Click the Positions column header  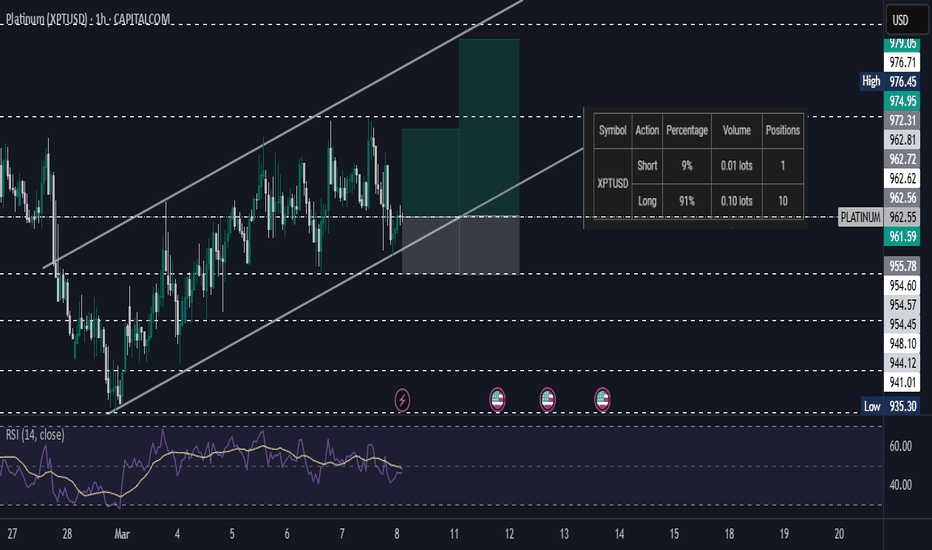tap(783, 130)
